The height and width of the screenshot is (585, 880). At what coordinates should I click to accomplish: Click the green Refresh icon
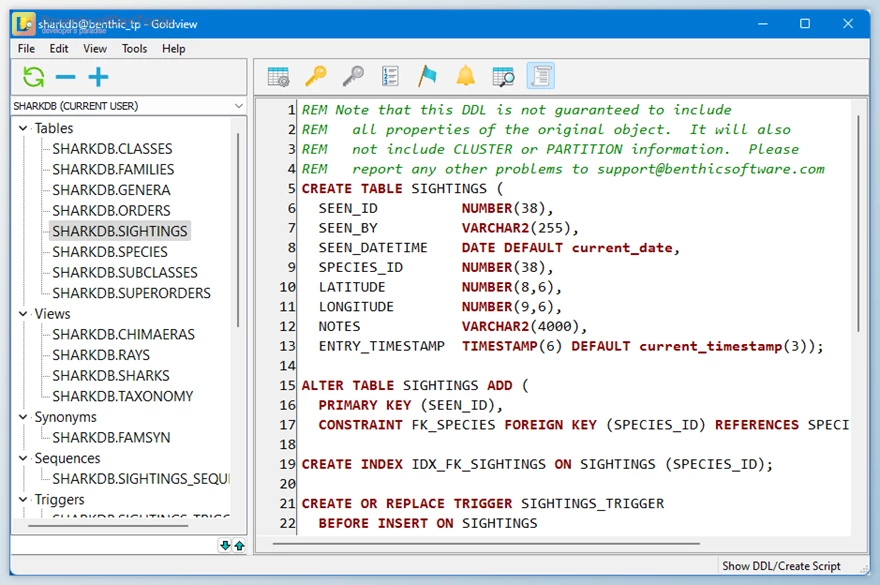click(x=34, y=77)
